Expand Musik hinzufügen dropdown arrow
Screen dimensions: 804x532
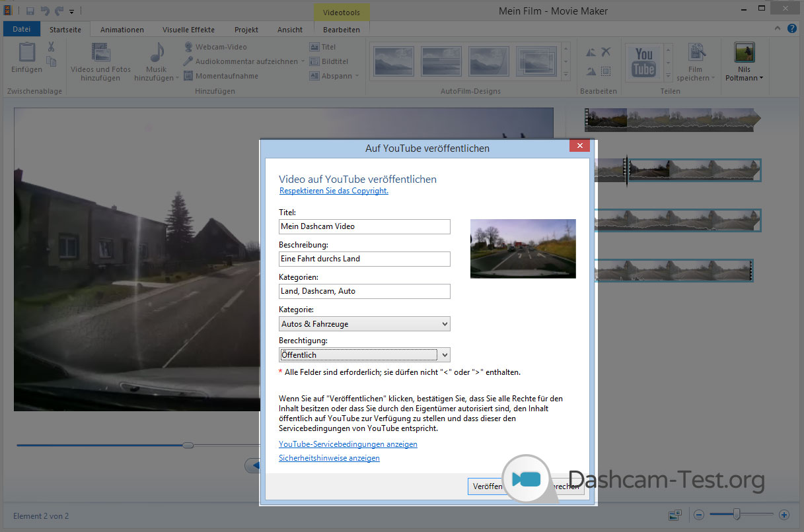(x=178, y=79)
